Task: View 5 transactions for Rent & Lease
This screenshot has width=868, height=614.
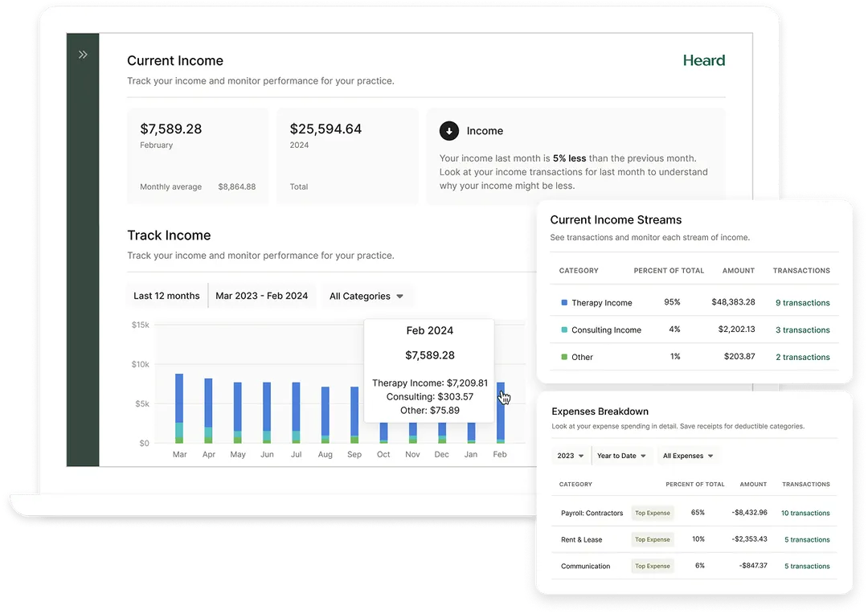Action: [807, 539]
